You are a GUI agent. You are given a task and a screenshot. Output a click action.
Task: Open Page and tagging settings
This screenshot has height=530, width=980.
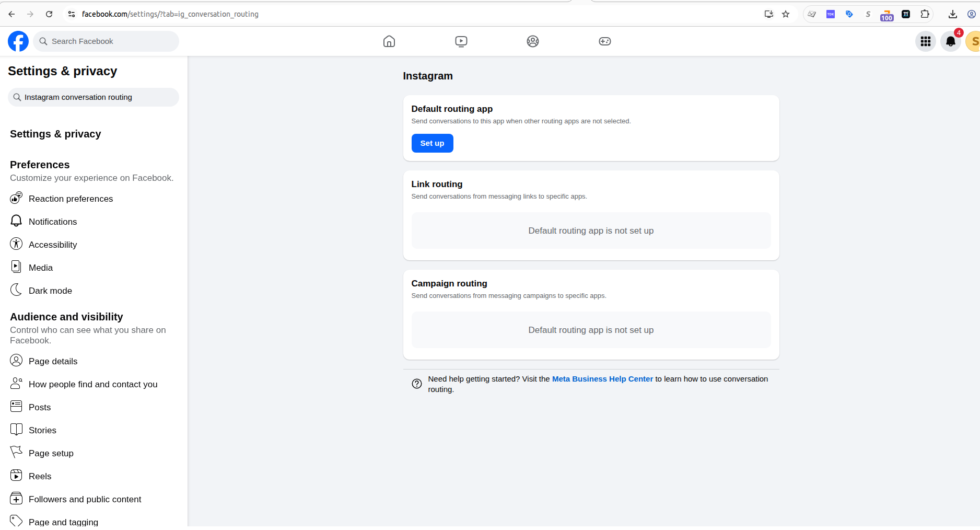pyautogui.click(x=94, y=522)
